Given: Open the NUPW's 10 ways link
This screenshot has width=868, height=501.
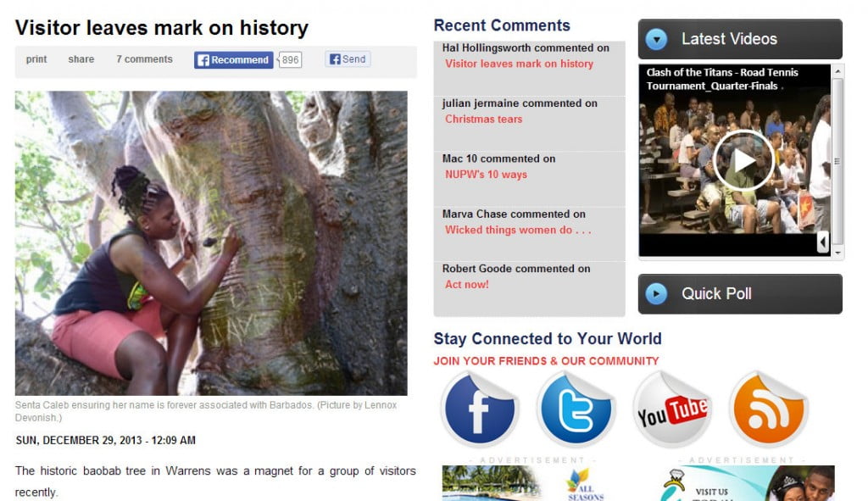Looking at the screenshot, I should click(486, 175).
